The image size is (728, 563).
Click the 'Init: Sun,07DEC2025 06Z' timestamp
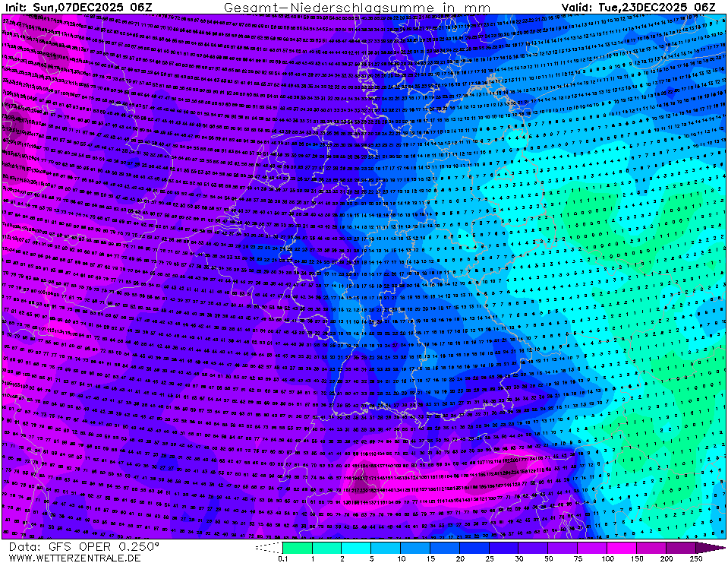click(x=78, y=7)
